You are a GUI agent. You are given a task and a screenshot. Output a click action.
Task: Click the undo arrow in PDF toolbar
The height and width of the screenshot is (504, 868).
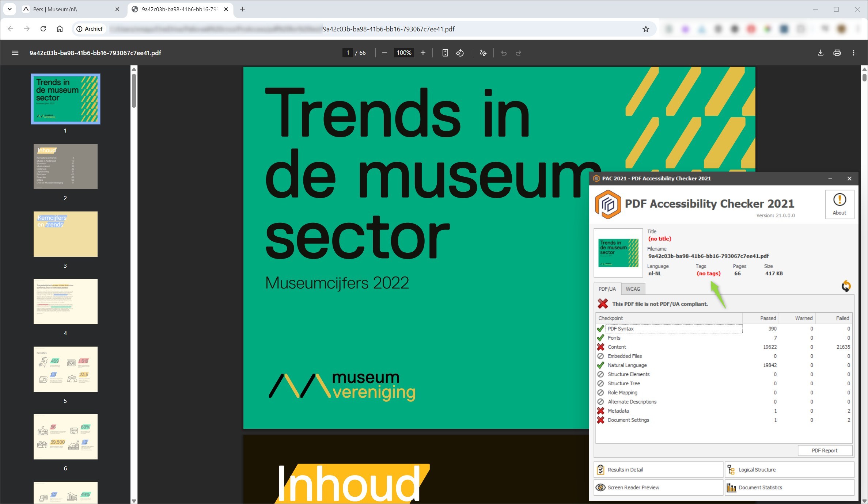point(504,53)
